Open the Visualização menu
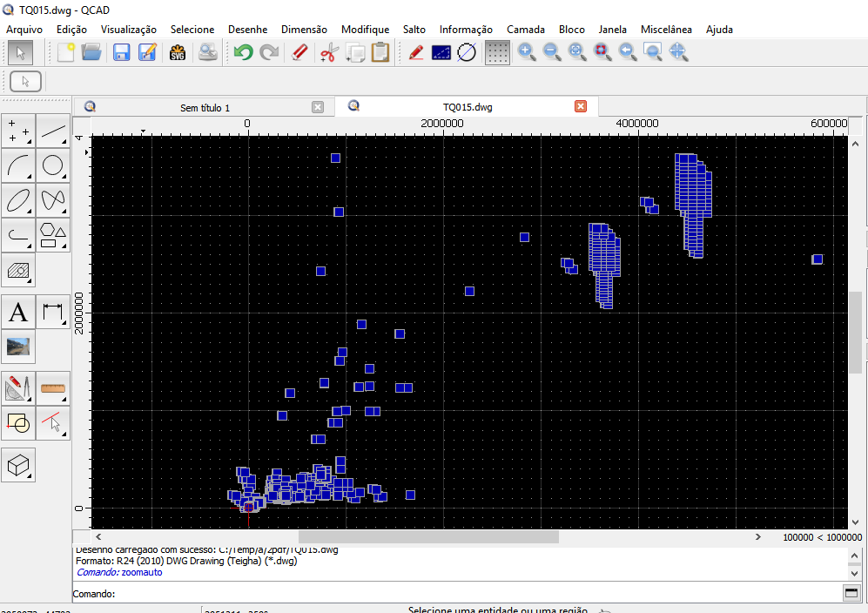 tap(129, 30)
